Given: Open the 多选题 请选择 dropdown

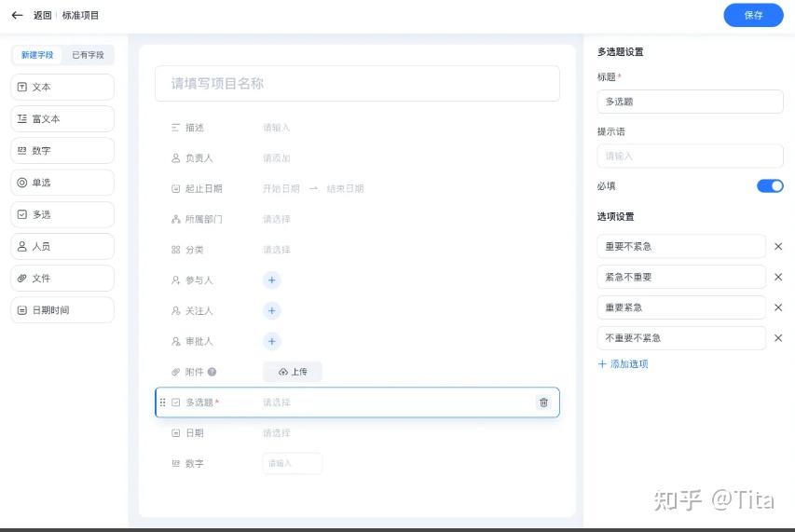Looking at the screenshot, I should [276, 402].
